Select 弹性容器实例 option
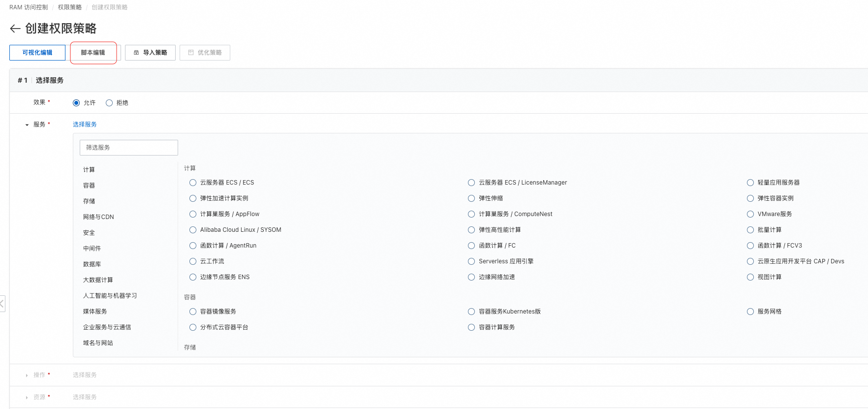Viewport: 868px width, 409px height. pyautogui.click(x=750, y=198)
